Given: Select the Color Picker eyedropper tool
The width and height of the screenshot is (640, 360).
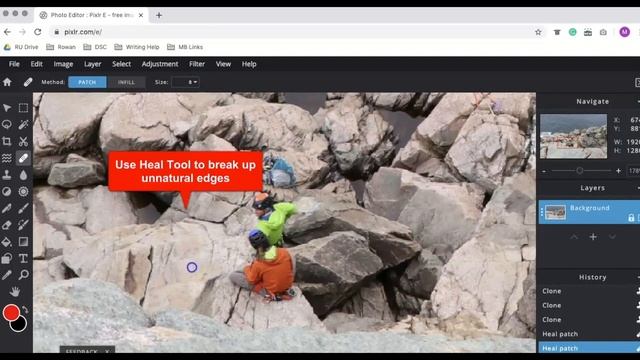Looking at the screenshot, I should [7, 275].
